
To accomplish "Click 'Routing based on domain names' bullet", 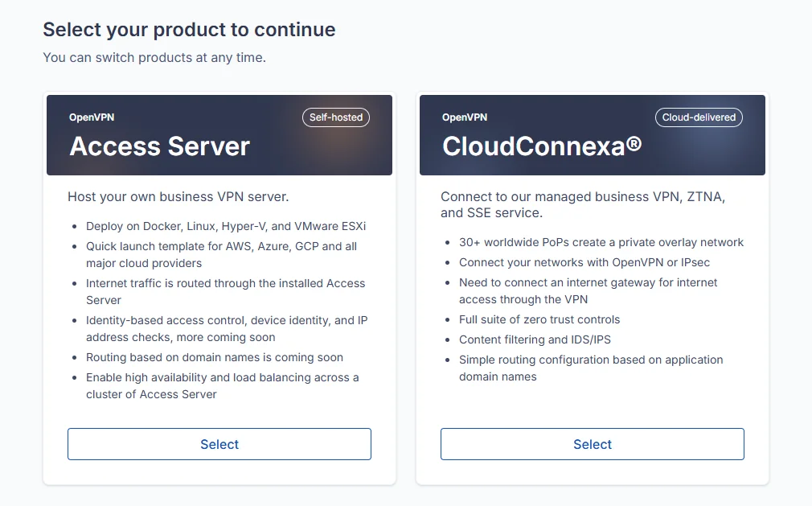I will click(215, 357).
